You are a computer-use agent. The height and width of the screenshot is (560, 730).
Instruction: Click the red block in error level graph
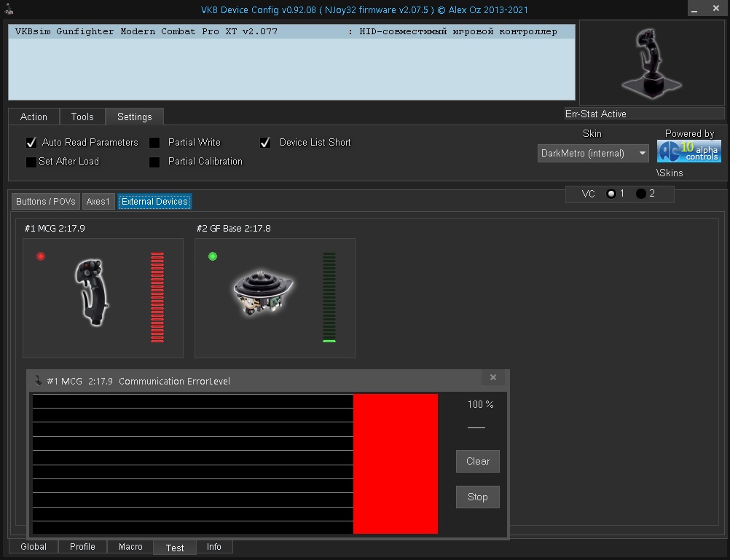(396, 464)
